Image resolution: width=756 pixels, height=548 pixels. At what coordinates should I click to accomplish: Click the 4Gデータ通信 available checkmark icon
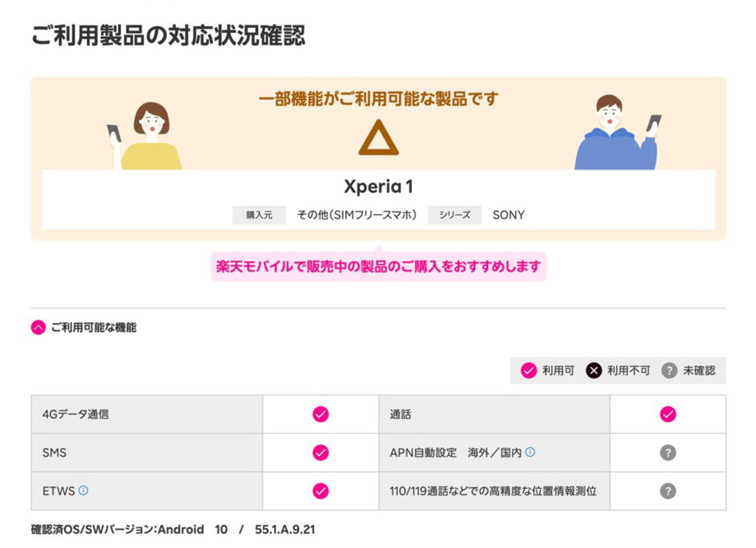[321, 414]
